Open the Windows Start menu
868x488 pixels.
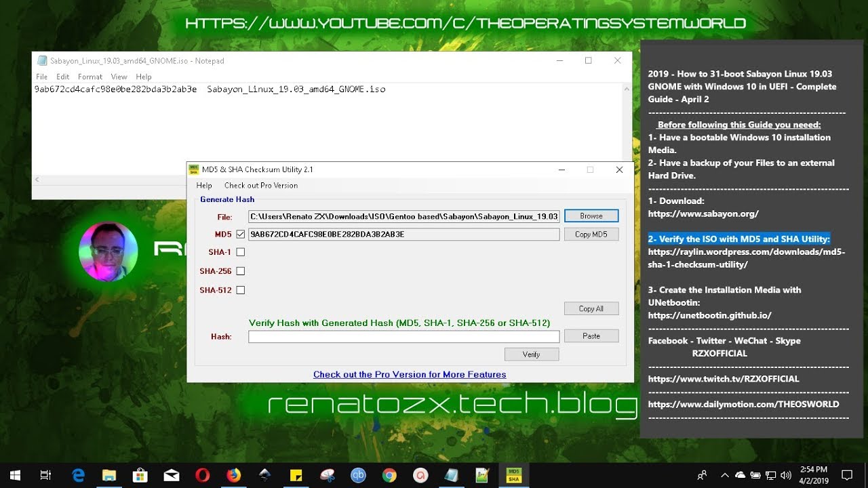click(15, 475)
